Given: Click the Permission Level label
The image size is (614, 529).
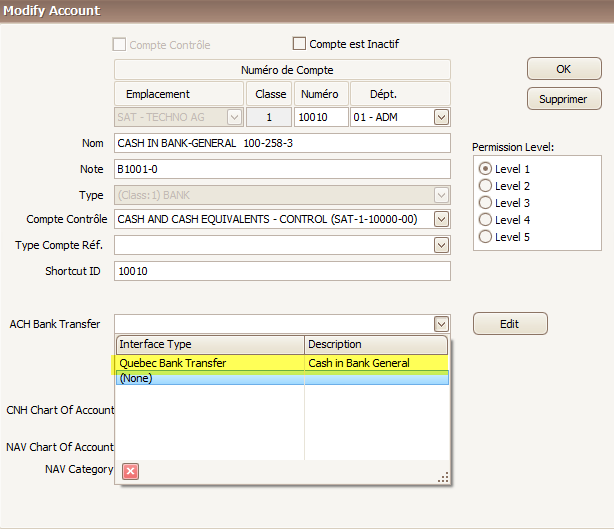Looking at the screenshot, I should click(x=513, y=147).
